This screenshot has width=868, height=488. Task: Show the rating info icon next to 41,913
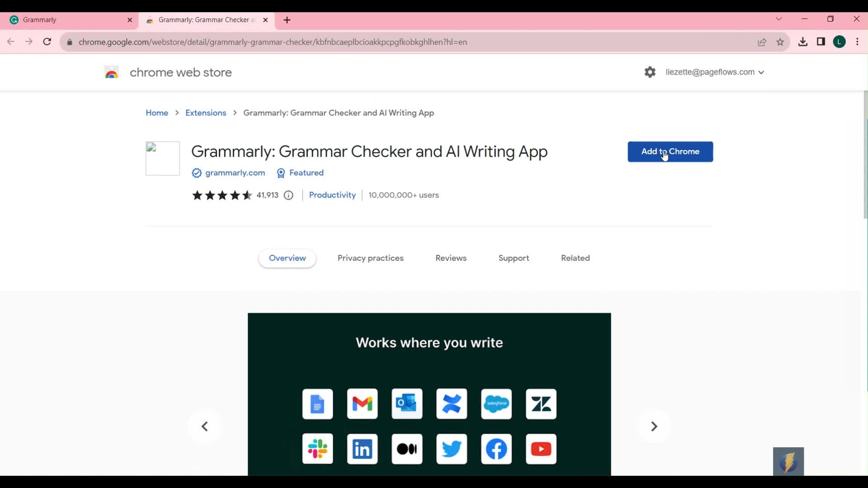coord(288,195)
